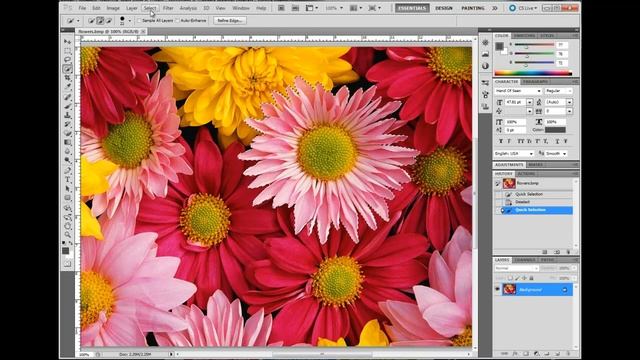
Task: Open CS Live button
Action: 524,8
